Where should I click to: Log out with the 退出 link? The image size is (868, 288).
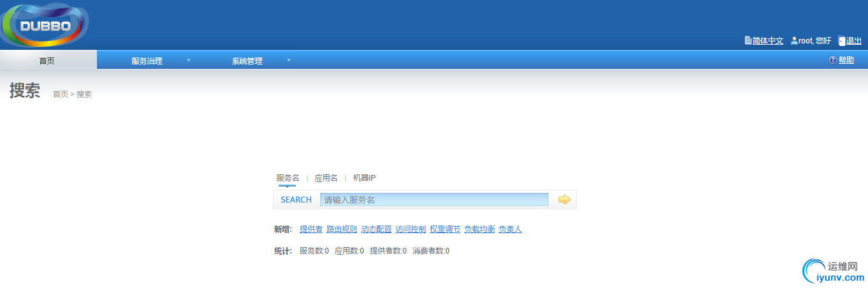tap(854, 41)
